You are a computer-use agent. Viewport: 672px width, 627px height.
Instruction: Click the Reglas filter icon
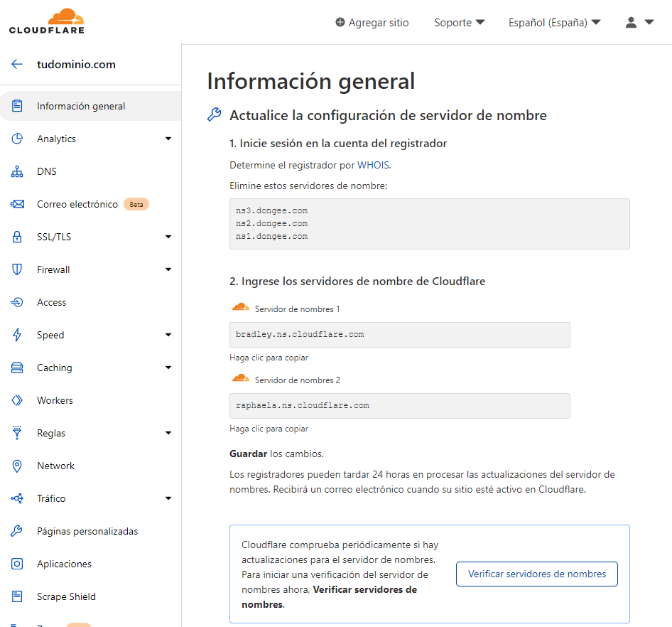[17, 433]
